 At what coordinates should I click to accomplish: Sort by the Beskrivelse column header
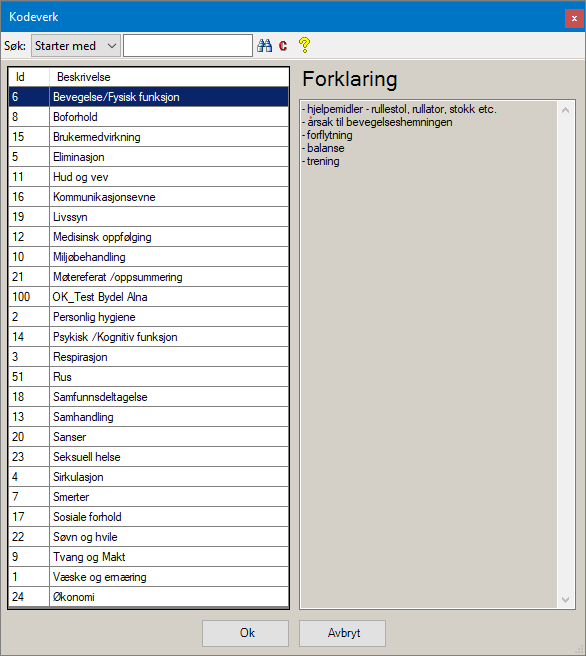tap(169, 77)
